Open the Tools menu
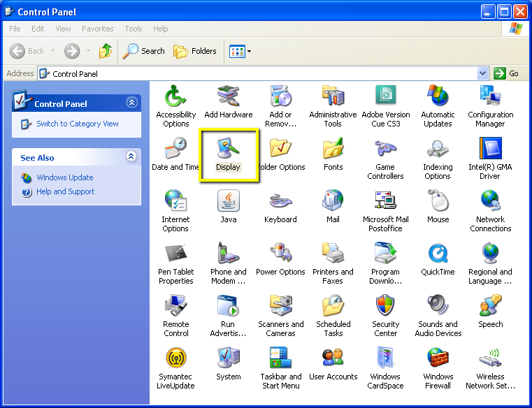The width and height of the screenshot is (532, 408). tap(133, 29)
